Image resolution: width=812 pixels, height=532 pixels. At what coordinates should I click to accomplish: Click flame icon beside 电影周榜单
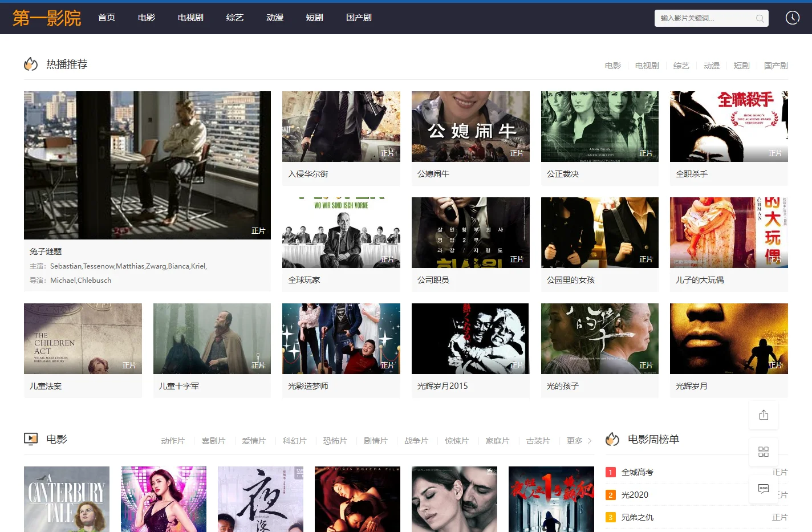612,439
